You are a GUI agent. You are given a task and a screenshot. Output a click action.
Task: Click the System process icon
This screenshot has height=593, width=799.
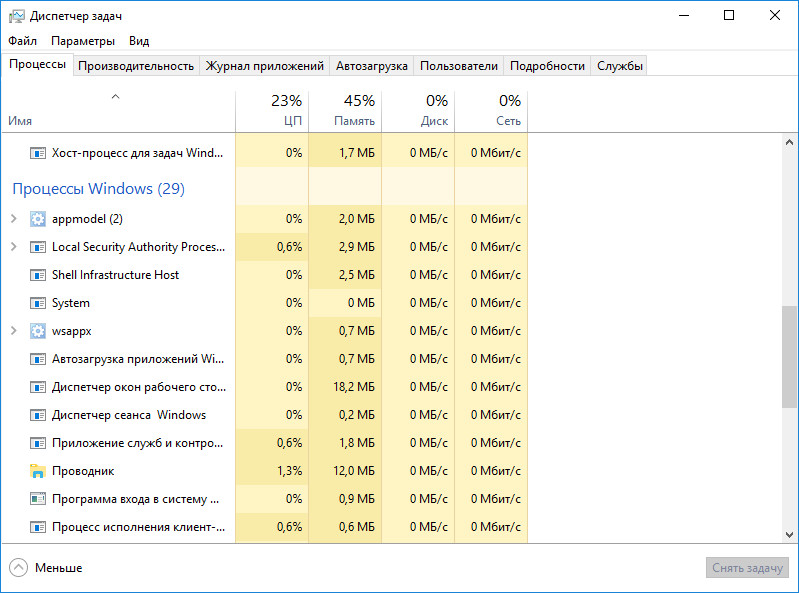pos(38,303)
